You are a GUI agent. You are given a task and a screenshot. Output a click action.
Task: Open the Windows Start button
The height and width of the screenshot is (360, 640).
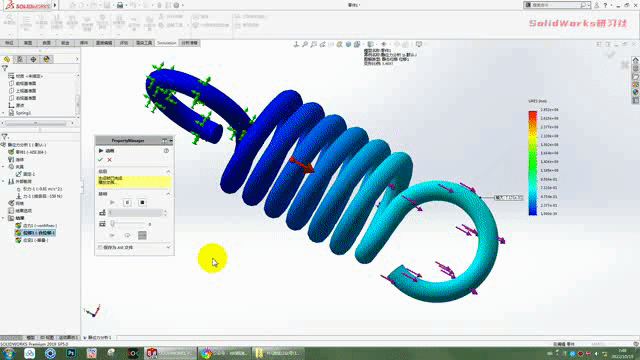click(8, 353)
